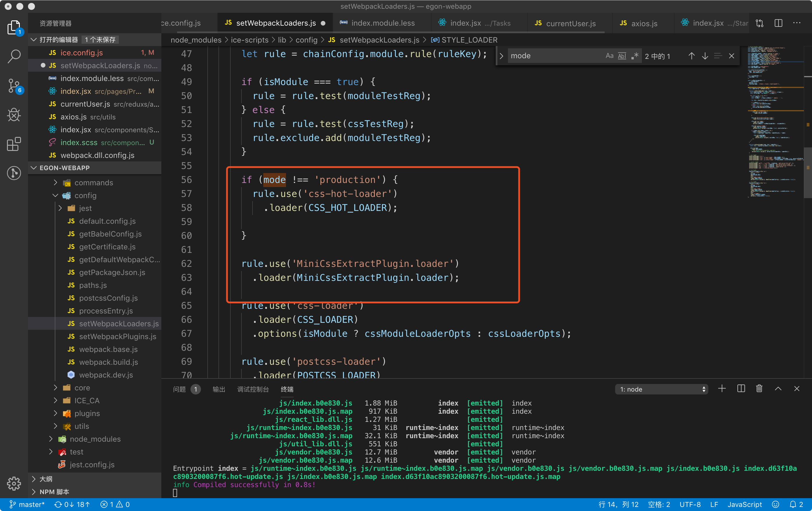Viewport: 812px width, 511px height.
Task: Go to previous find match
Action: pos(691,56)
